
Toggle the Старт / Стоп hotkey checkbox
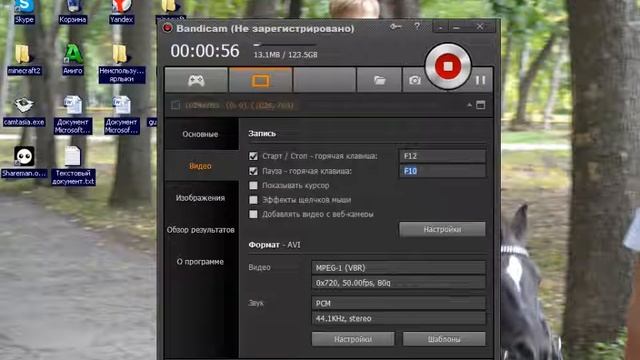coord(253,156)
